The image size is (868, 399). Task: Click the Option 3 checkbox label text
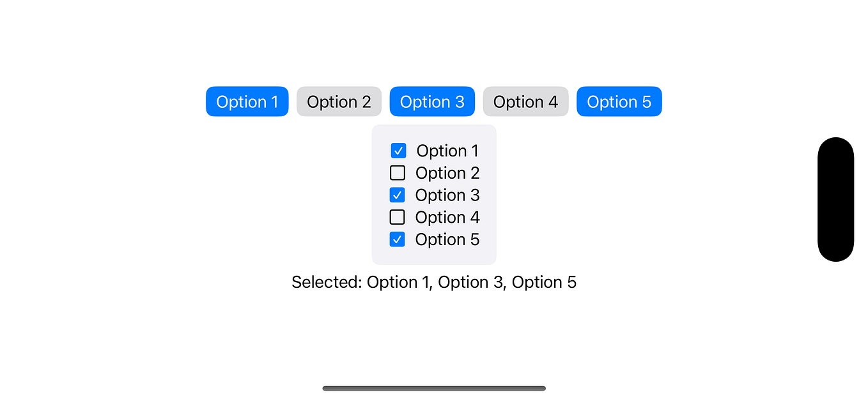point(447,195)
